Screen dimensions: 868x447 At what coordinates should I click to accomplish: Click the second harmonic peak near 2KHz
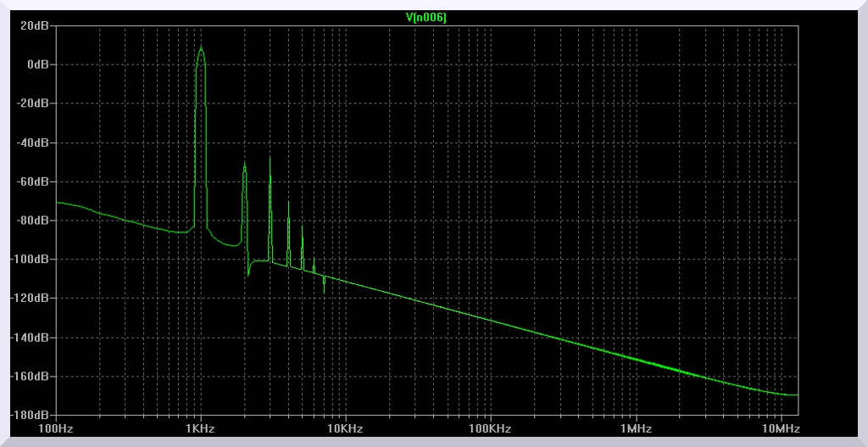[x=244, y=164]
